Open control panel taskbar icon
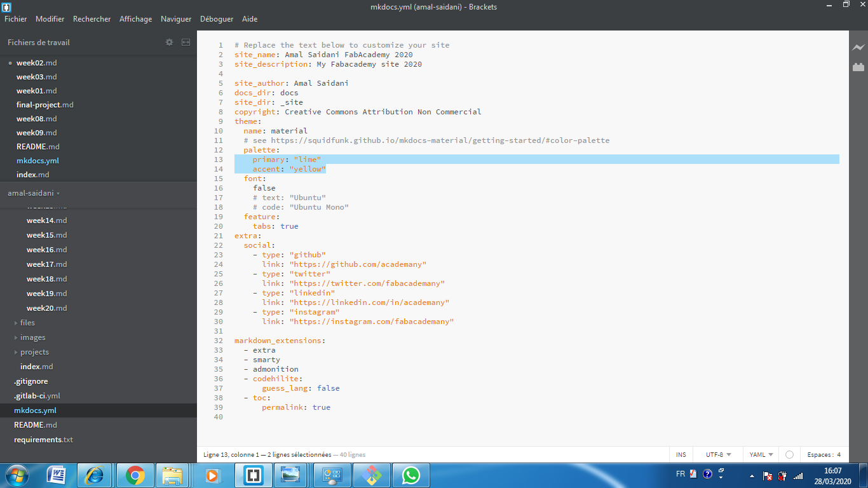The width and height of the screenshot is (868, 488). coord(332,475)
